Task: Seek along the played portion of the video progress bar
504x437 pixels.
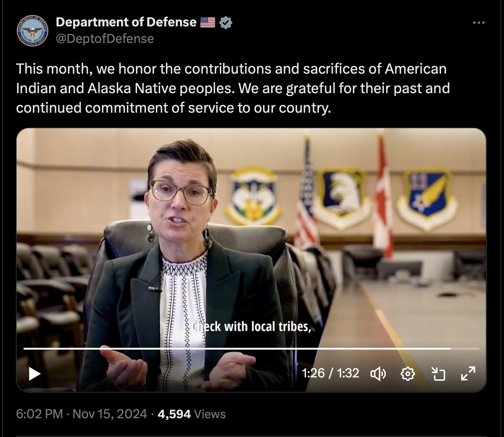Action: [x=237, y=349]
